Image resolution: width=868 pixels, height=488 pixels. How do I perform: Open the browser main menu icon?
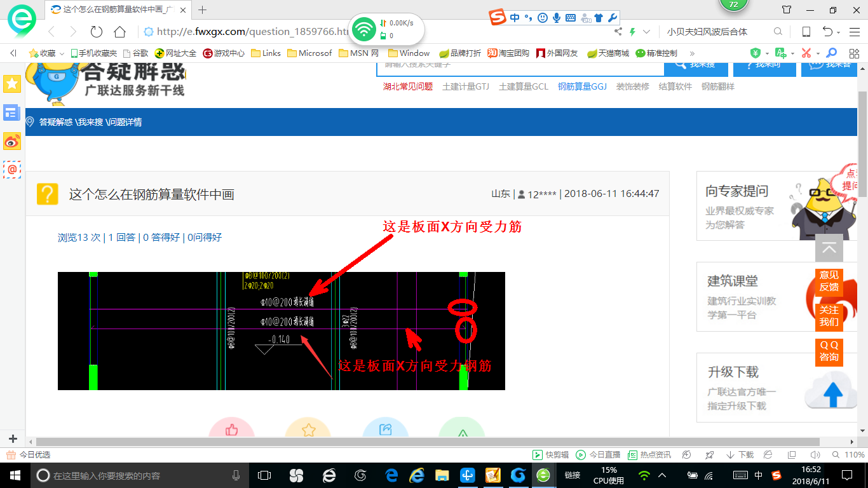853,32
